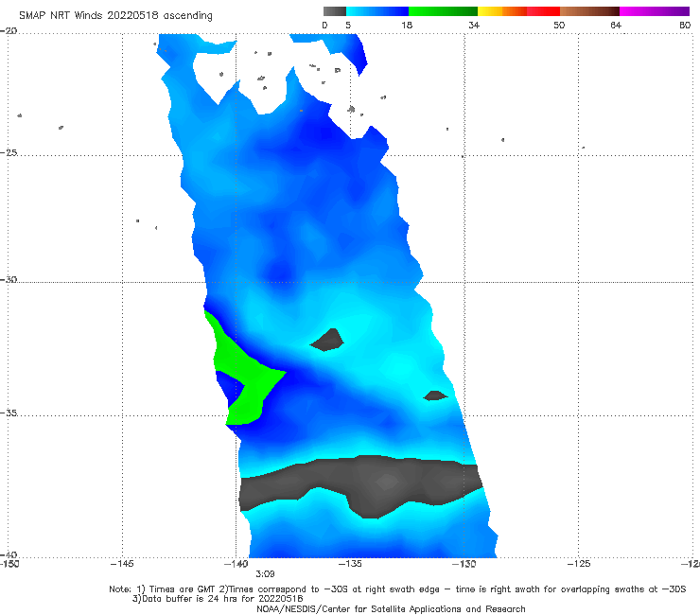700x615 pixels.
Task: Click the green 18-34 segment of the color bar
Action: (443, 11)
